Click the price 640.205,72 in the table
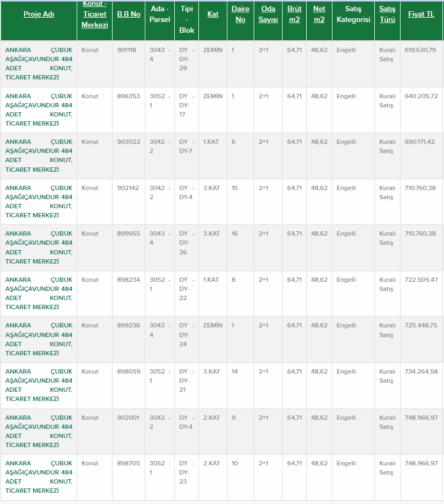 click(421, 96)
